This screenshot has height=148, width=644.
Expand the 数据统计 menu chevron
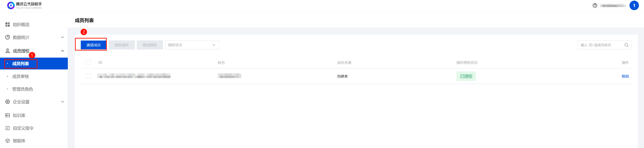coord(63,37)
